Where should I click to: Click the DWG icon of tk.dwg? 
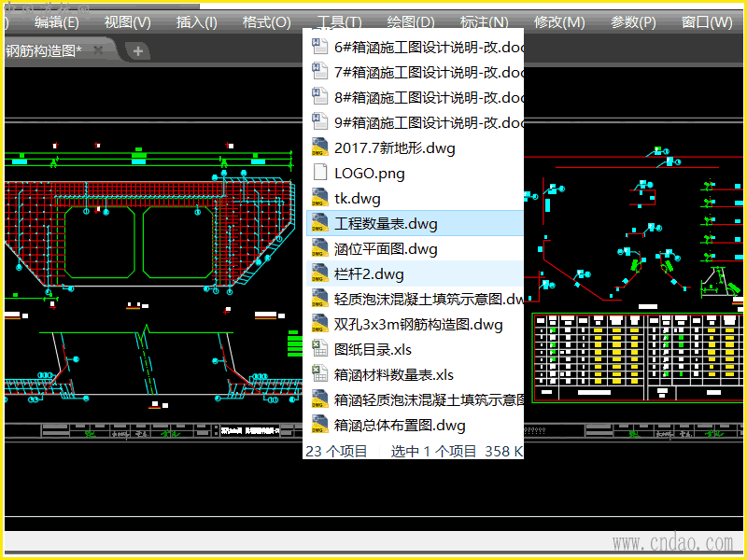point(319,198)
